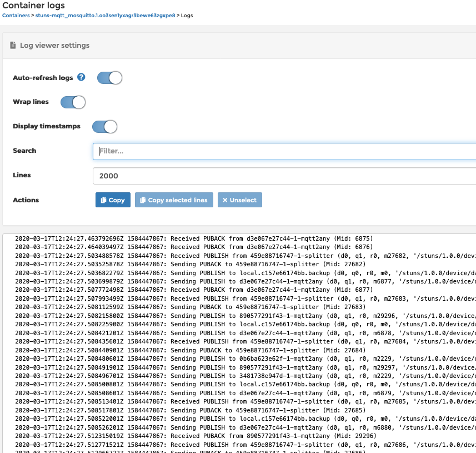This screenshot has width=476, height=453.
Task: Select the log line with PUBACK Mid: 6875
Action: [194, 238]
